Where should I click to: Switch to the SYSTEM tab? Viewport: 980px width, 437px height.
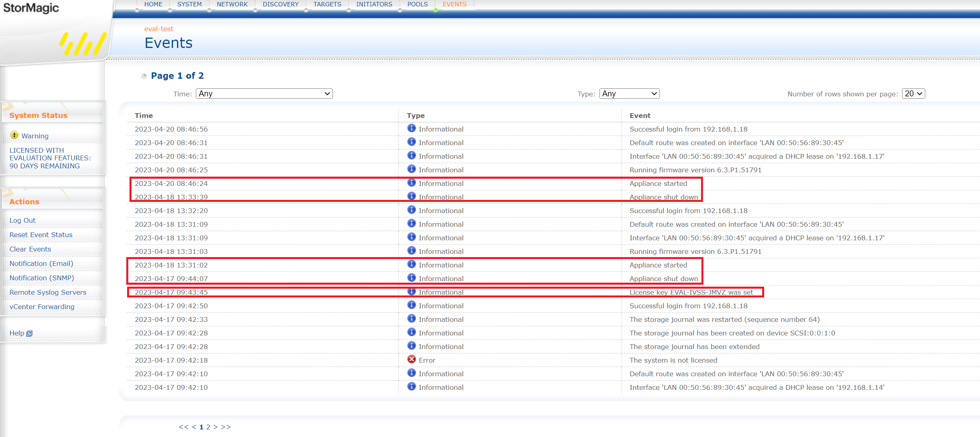coord(189,4)
